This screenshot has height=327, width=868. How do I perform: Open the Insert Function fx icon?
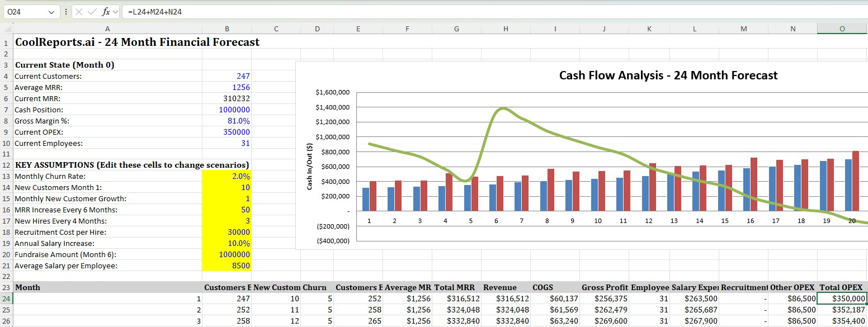pyautogui.click(x=106, y=11)
